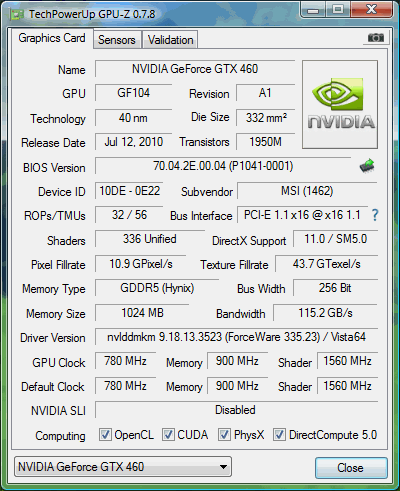Click the BIOS save chip icon
Viewport: 400px width, 491px height.
click(x=367, y=166)
